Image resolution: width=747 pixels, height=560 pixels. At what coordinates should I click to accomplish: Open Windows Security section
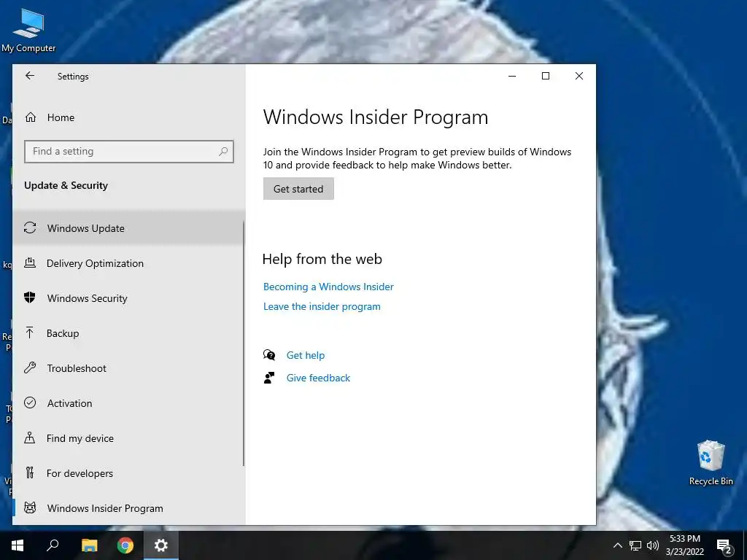(x=128, y=298)
